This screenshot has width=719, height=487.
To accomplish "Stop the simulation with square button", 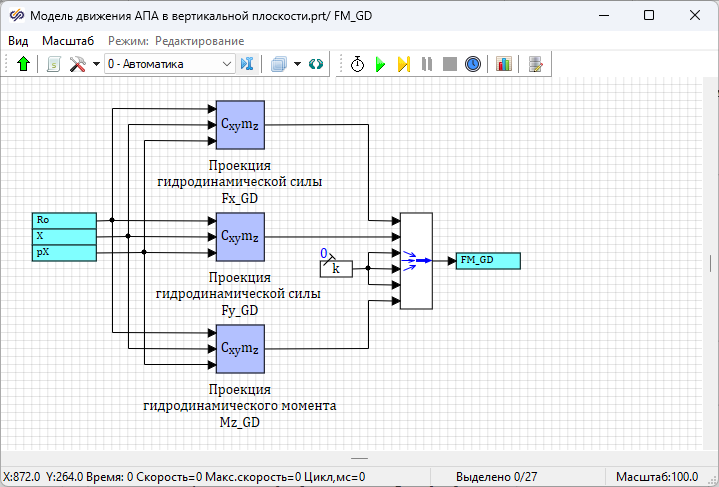I will tap(450, 64).
